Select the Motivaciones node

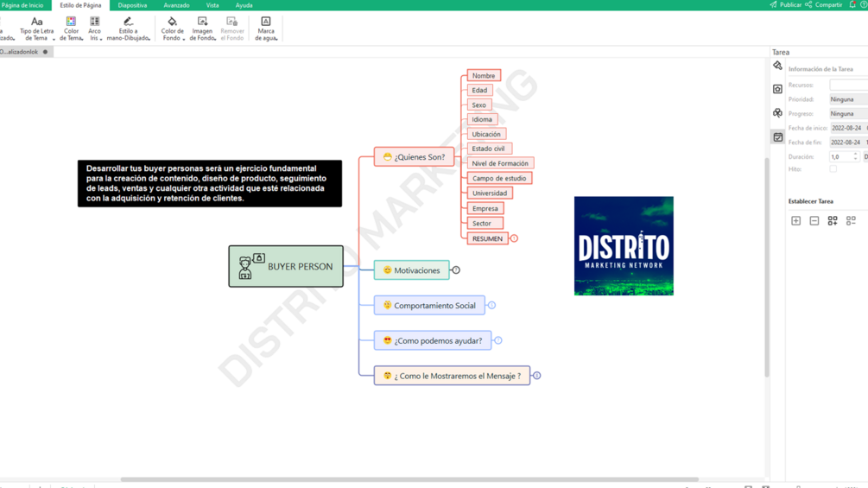click(411, 270)
